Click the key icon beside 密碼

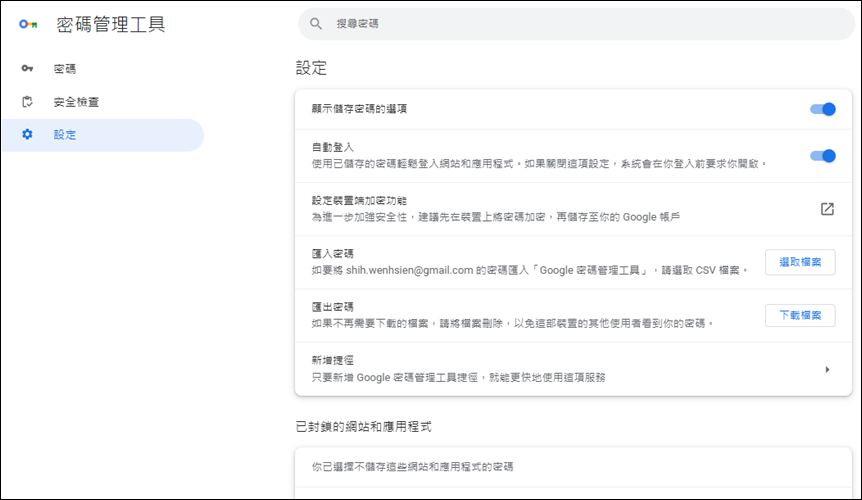click(x=27, y=69)
